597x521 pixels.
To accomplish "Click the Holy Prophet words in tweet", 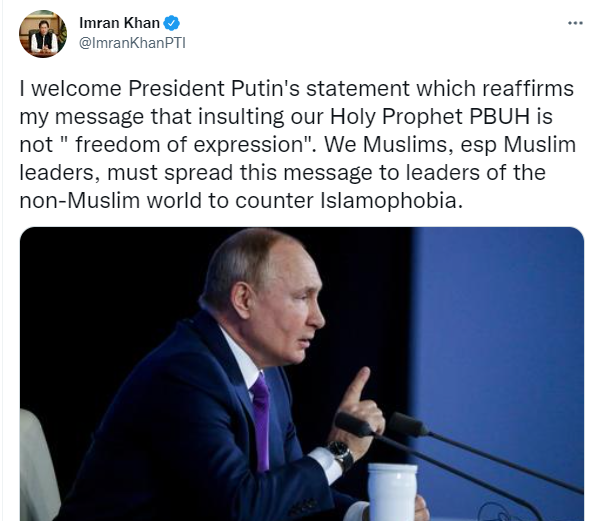I will pos(396,117).
